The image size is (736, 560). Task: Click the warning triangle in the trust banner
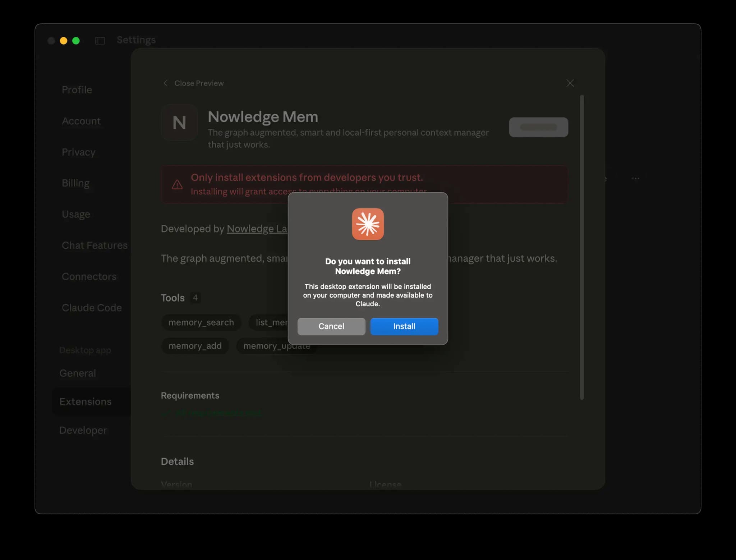point(176,184)
